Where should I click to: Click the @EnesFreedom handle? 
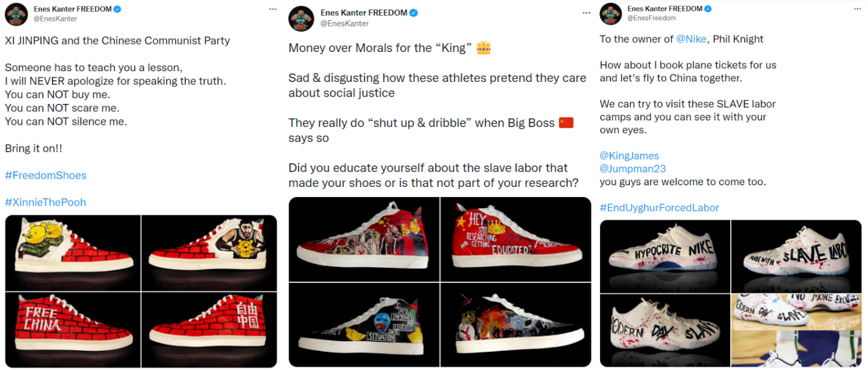652,18
